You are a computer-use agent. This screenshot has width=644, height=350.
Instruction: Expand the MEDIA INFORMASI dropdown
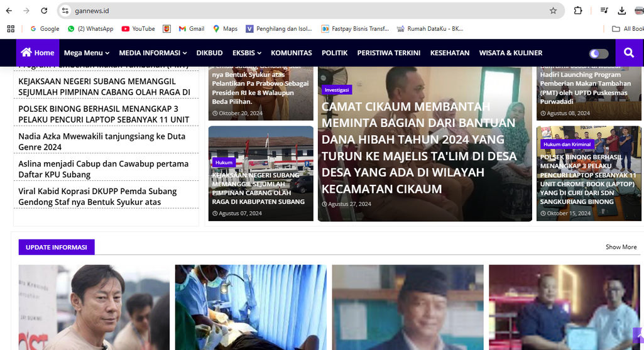[153, 53]
